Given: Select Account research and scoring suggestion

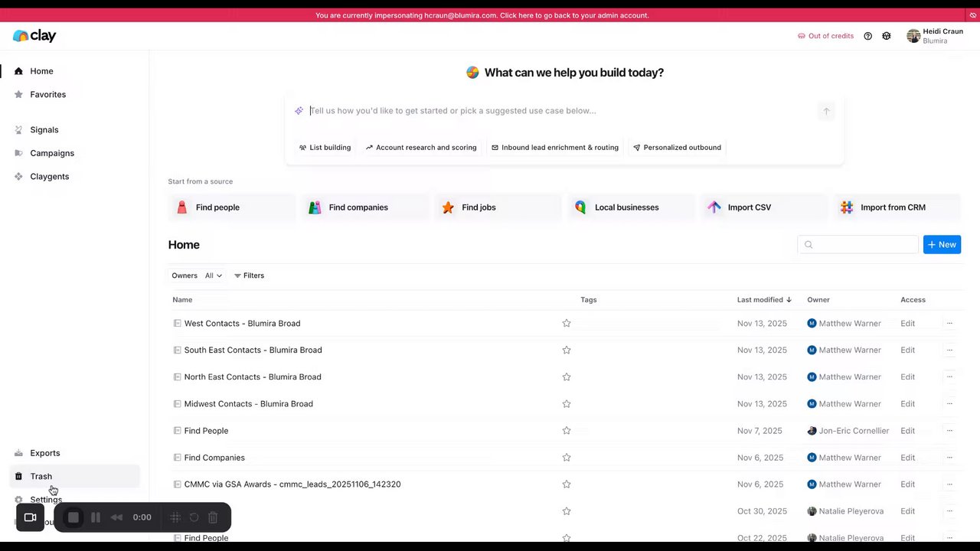Looking at the screenshot, I should coord(421,148).
